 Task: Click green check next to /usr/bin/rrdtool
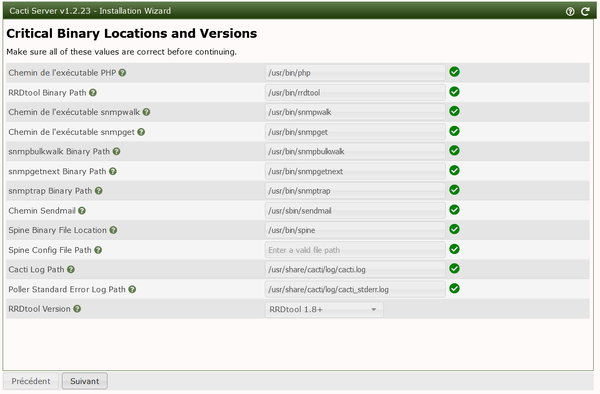[x=454, y=92]
